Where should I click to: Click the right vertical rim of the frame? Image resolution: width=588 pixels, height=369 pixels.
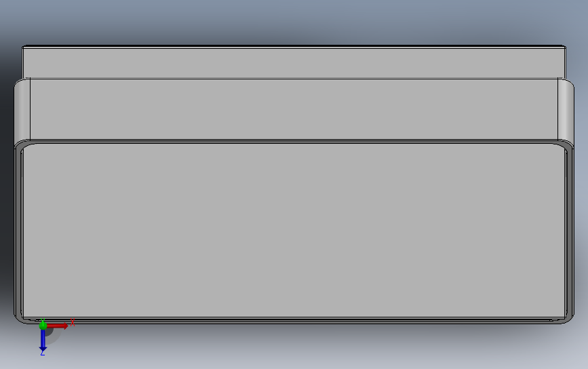coord(569,233)
